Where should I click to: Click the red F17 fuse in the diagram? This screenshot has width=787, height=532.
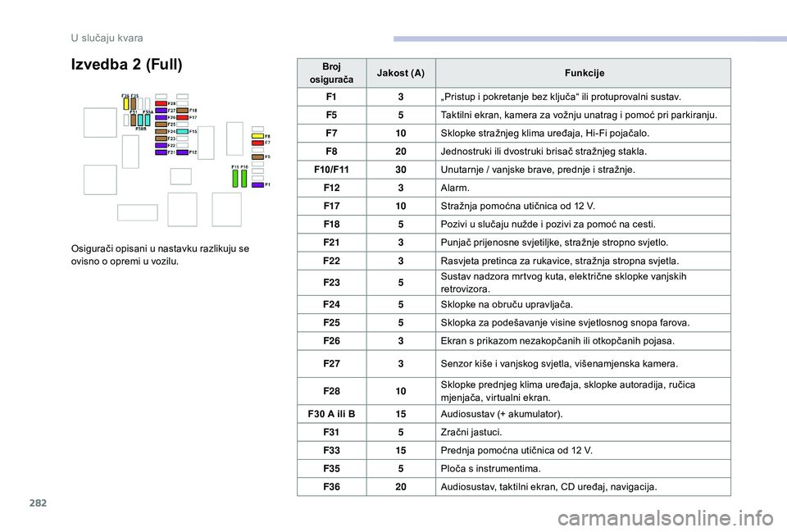click(x=182, y=117)
